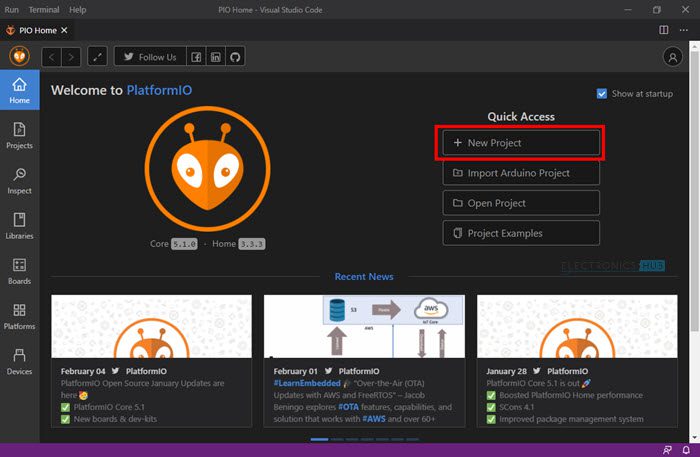Click the expand view toolbar icon
Viewport: 700px width, 457px height.
click(97, 57)
